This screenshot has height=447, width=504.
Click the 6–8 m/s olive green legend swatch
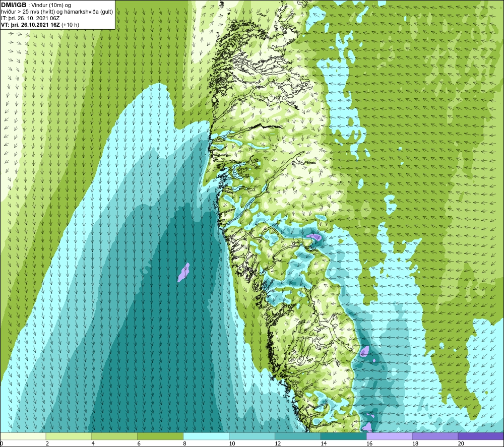[x=160, y=436]
